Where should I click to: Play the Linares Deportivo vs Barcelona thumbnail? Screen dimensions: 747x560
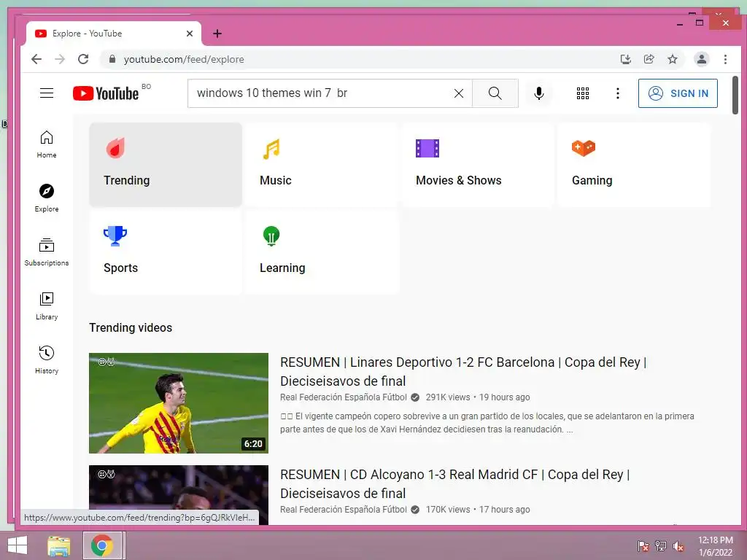tap(179, 402)
